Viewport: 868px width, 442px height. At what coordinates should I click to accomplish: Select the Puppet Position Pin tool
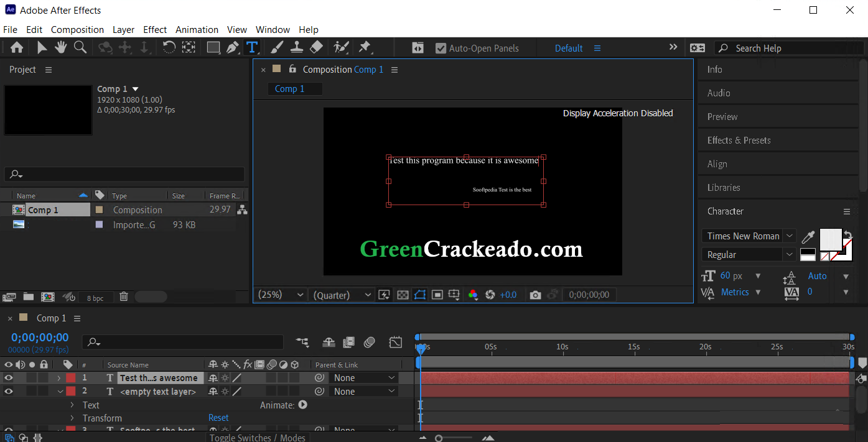[x=364, y=47]
